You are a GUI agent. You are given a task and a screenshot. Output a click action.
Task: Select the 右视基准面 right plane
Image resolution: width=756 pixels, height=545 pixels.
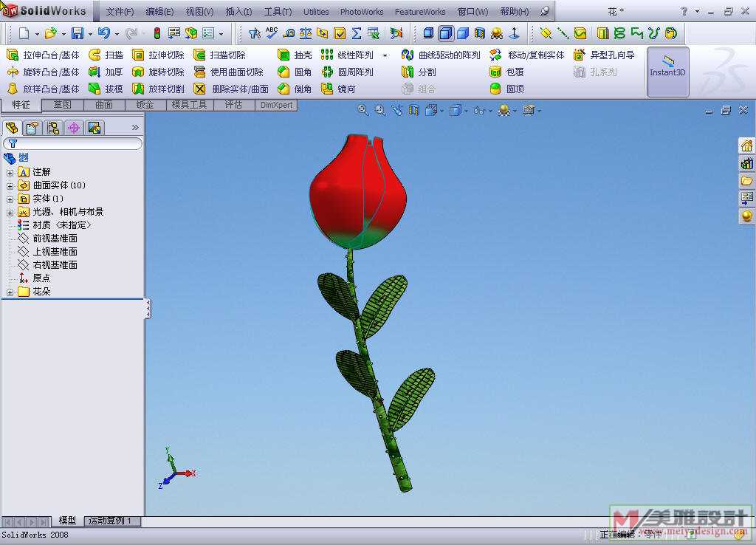(48, 265)
